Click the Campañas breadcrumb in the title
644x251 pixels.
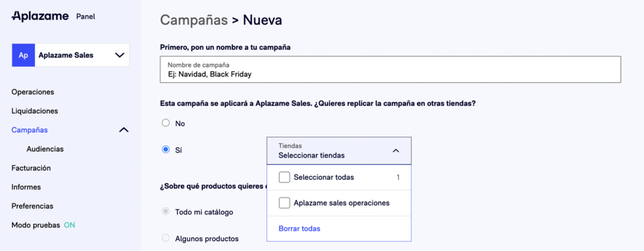tap(194, 20)
